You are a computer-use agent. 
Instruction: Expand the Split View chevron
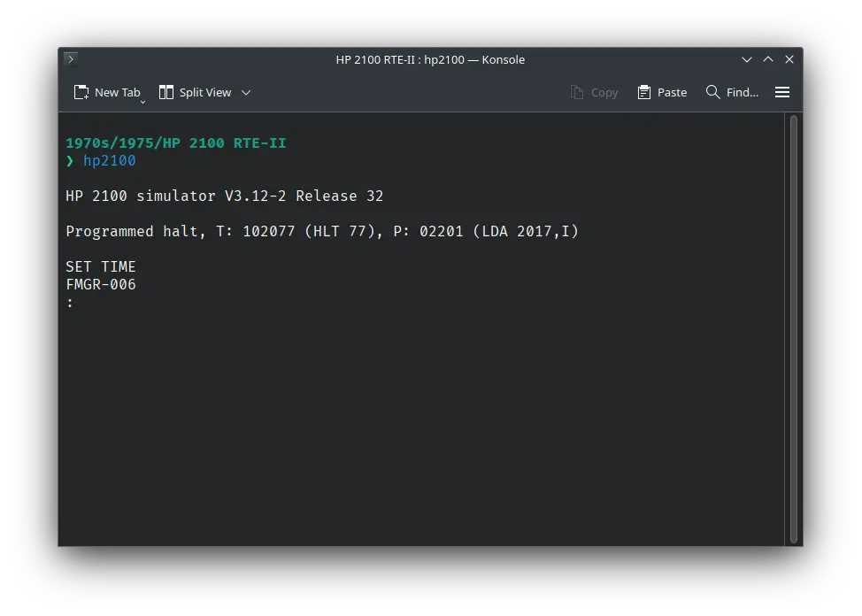point(246,92)
